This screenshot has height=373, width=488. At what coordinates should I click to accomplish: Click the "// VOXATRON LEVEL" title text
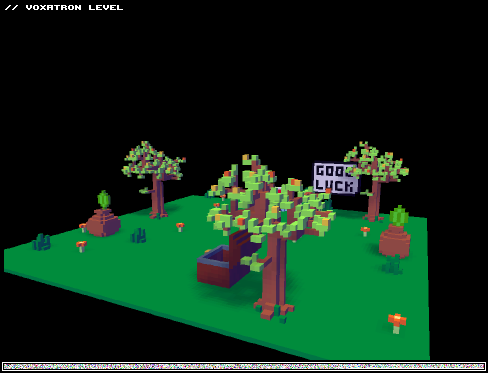point(64,7)
